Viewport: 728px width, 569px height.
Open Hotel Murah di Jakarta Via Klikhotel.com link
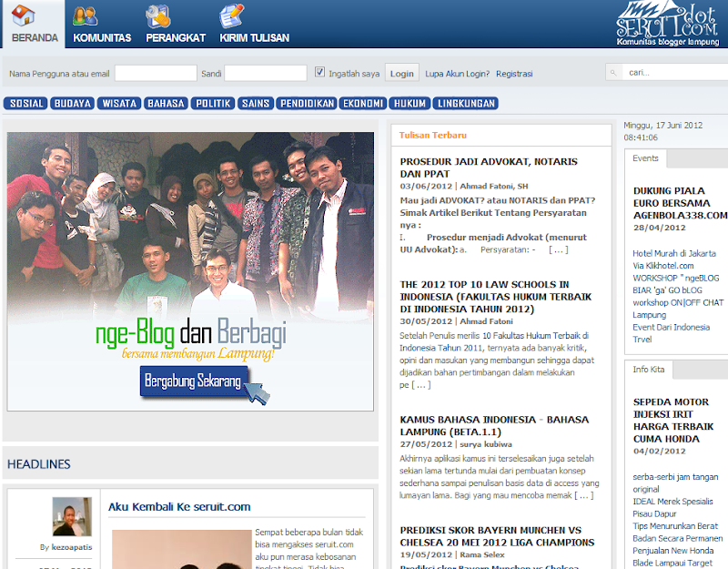point(674,259)
